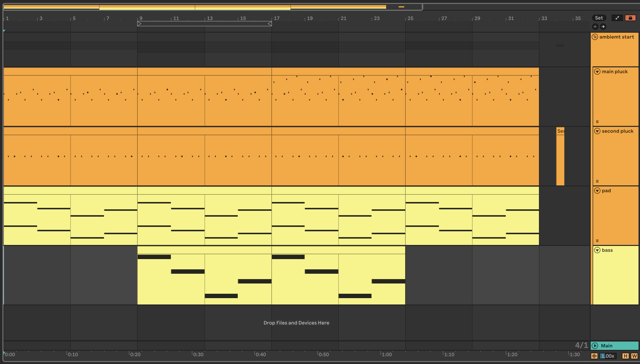Viewport: 640px width, 364px height.
Task: Jump to previous locator arrow
Action: coord(595,27)
